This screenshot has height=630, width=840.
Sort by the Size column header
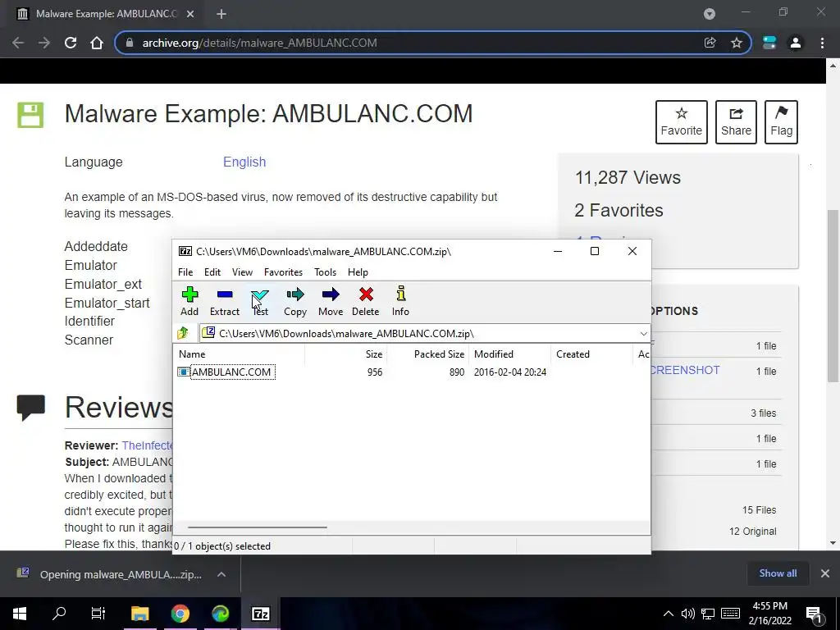click(x=346, y=354)
